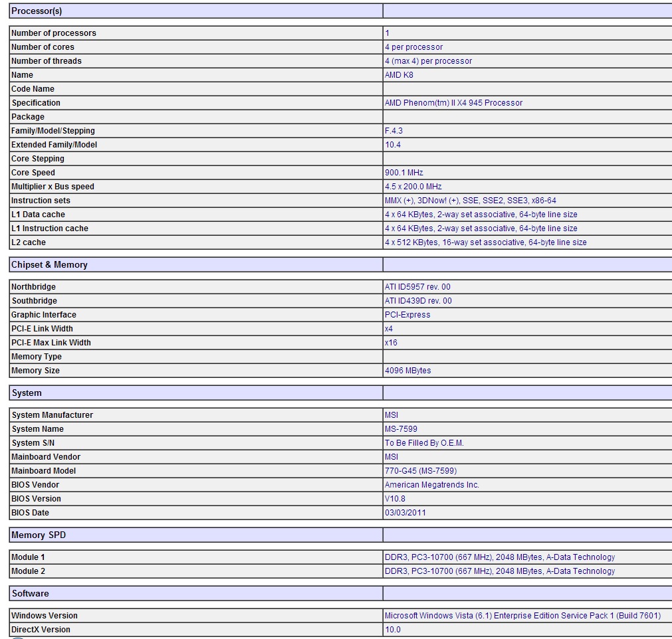The height and width of the screenshot is (639, 672).
Task: Select 'AMD Phenom(tm) II X4 945 Processor'
Action: pyautogui.click(x=453, y=103)
